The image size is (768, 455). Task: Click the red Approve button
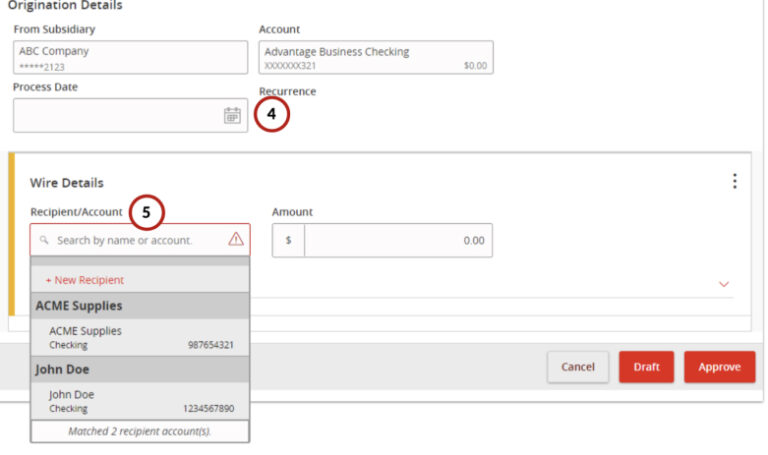click(x=719, y=367)
